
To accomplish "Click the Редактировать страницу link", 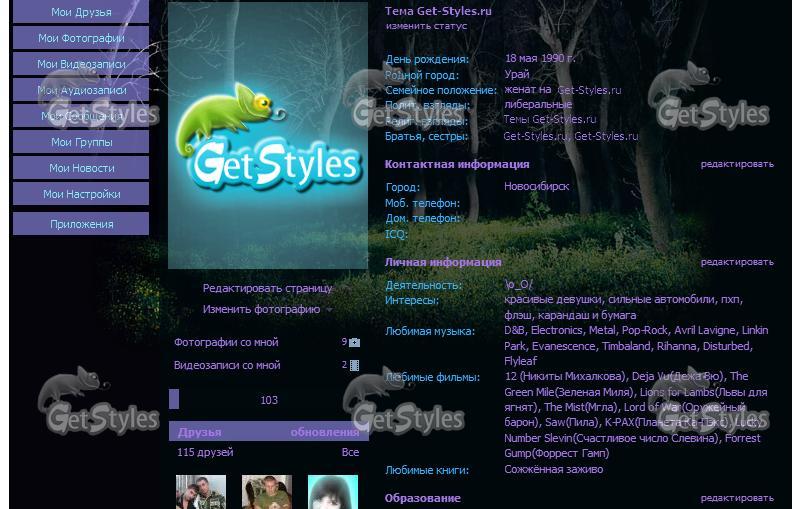I will 267,288.
